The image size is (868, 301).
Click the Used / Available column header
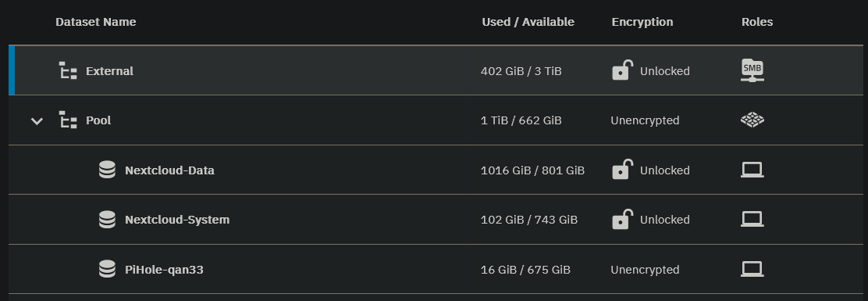tap(528, 22)
